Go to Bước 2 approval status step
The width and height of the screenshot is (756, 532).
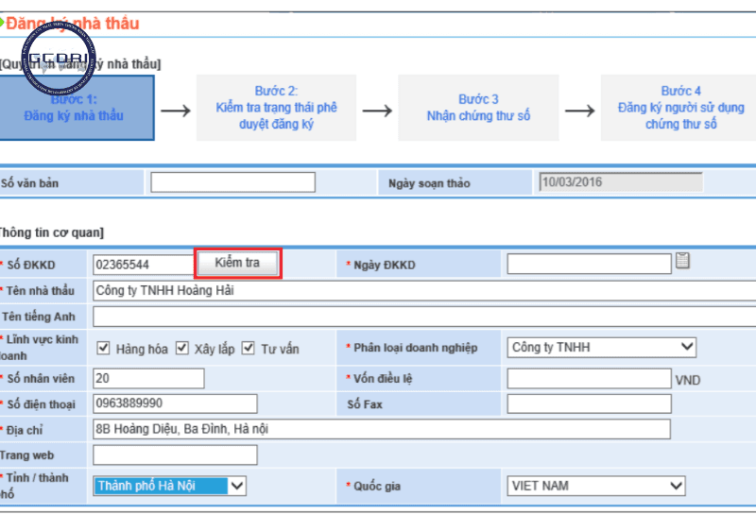point(276,108)
